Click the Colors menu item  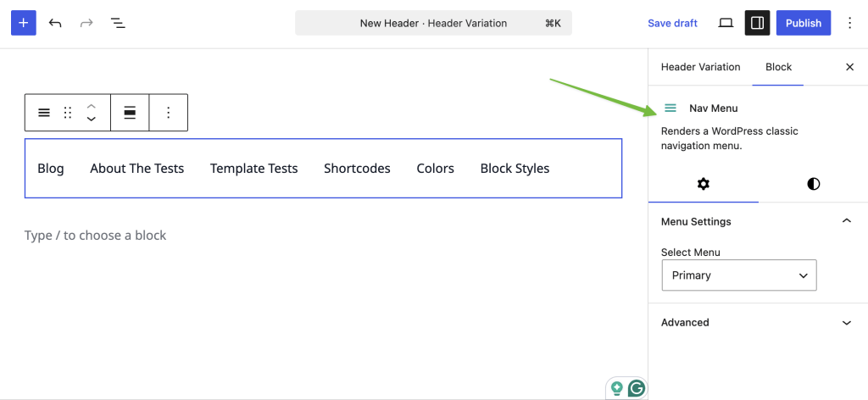pyautogui.click(x=435, y=168)
